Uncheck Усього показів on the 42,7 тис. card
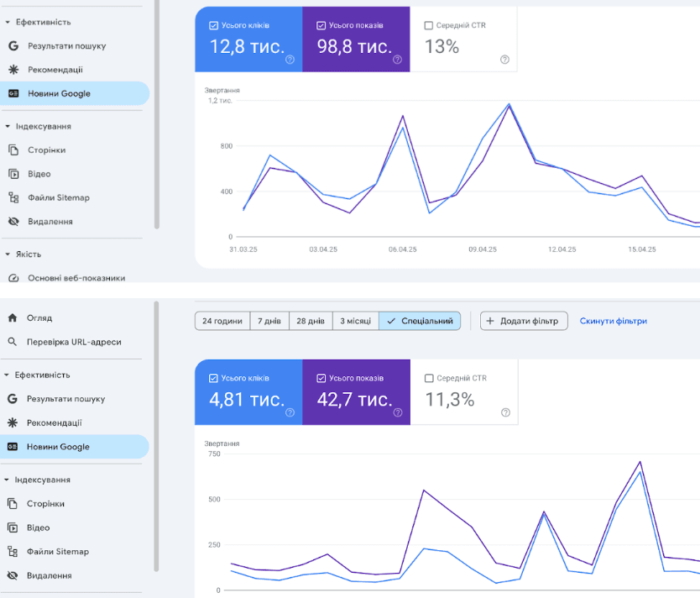Image resolution: width=700 pixels, height=598 pixels. coord(321,378)
